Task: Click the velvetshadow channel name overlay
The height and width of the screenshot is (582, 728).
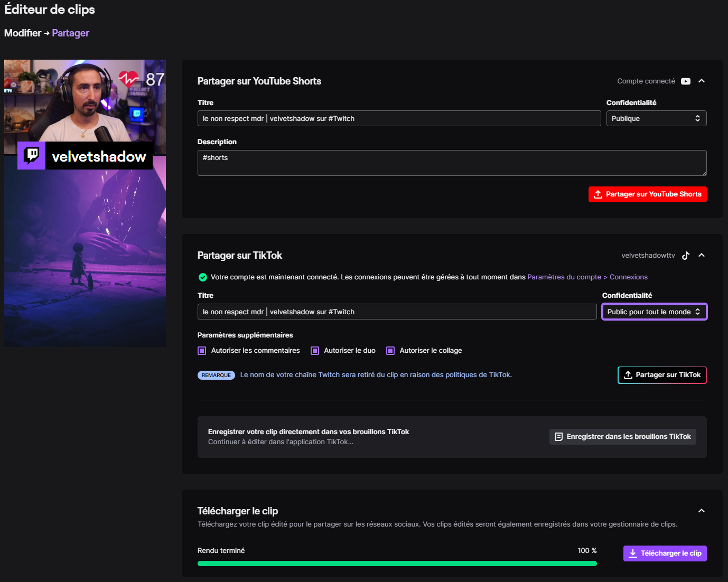Action: [x=99, y=156]
